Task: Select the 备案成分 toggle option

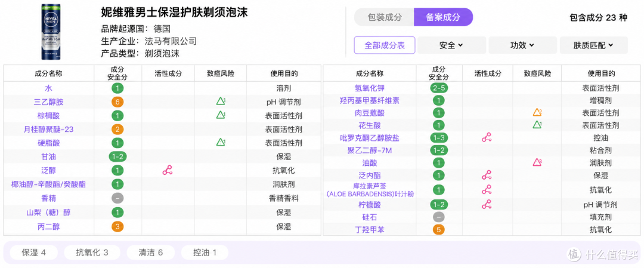Action: pyautogui.click(x=443, y=17)
